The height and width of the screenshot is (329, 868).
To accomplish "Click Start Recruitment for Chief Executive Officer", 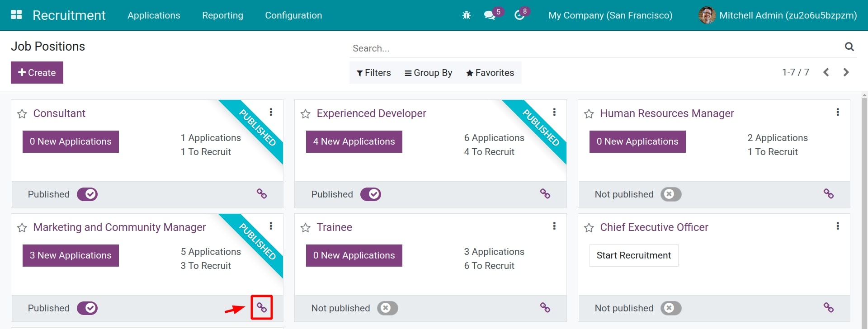I will tap(633, 255).
